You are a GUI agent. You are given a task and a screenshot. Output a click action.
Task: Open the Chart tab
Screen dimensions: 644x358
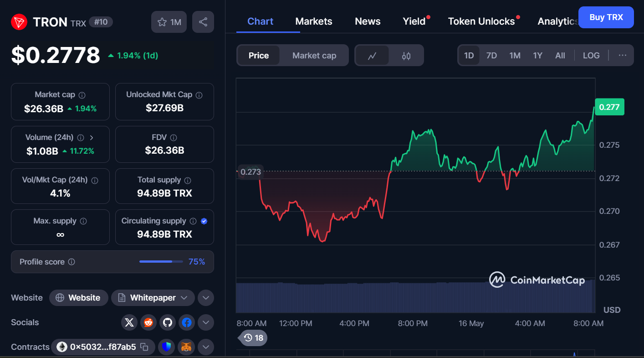tap(261, 21)
